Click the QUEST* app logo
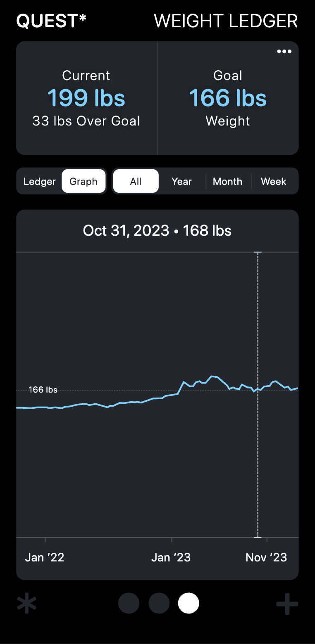The image size is (315, 644). point(51,21)
